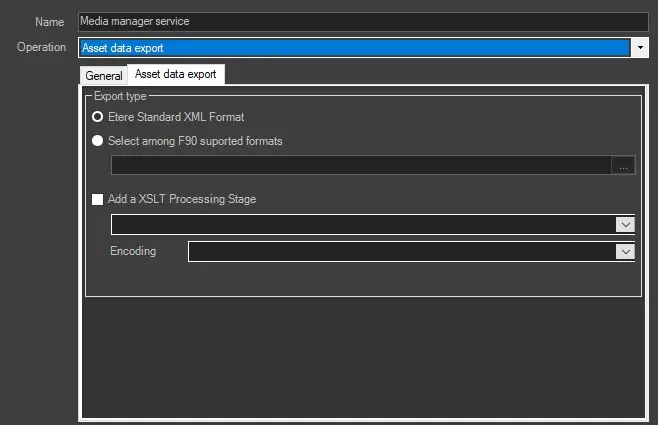The width and height of the screenshot is (658, 425).
Task: Select Etere Standard XML Format radio button
Action: tap(98, 117)
